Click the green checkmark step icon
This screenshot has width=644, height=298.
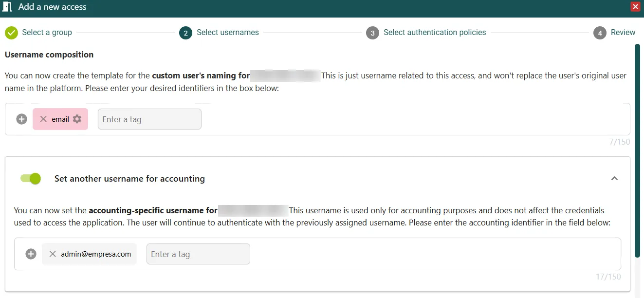click(11, 33)
